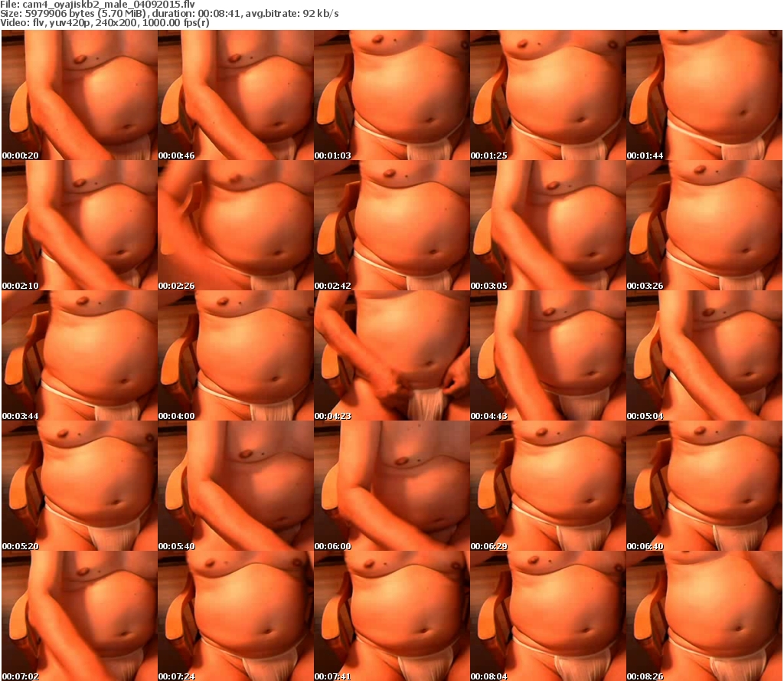This screenshot has width=784, height=681.
Task: Pick the 00:04:00 preview frame
Action: coord(236,355)
